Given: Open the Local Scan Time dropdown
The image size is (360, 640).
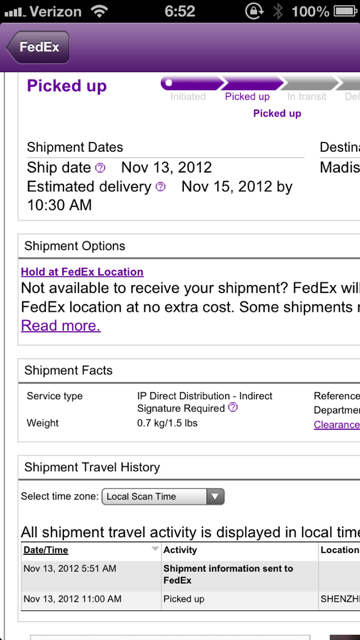Looking at the screenshot, I should click(x=163, y=497).
